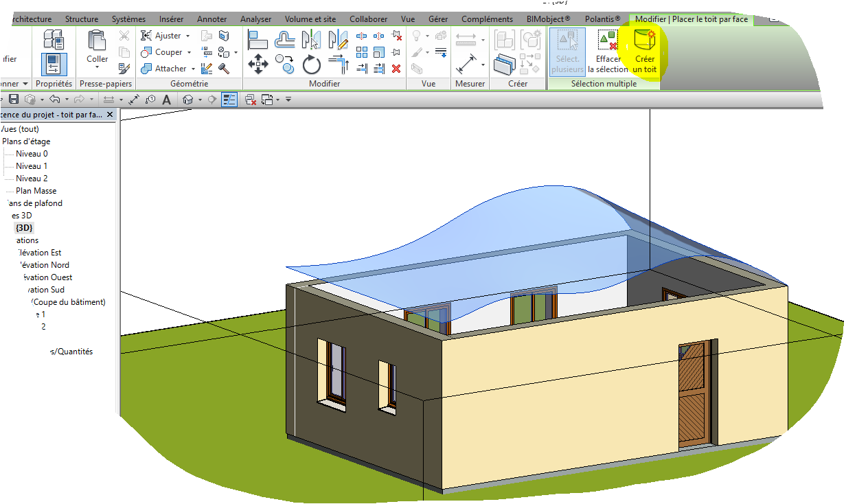This screenshot has width=846, height=504.
Task: Select the Move tool with four arrows
Action: [x=258, y=66]
